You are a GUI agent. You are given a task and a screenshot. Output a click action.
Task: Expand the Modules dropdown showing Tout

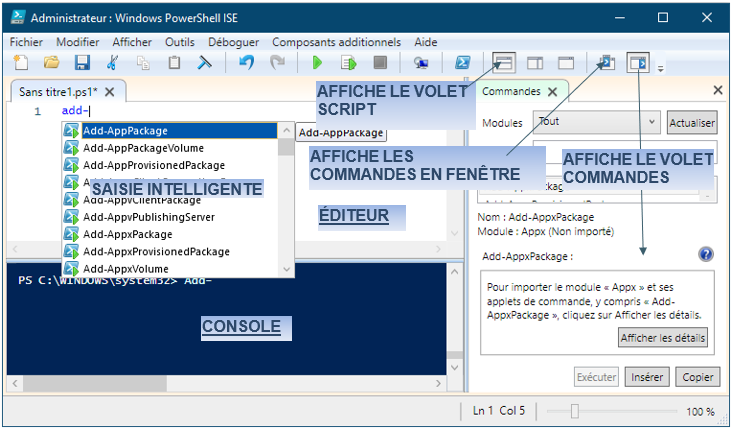coord(597,122)
